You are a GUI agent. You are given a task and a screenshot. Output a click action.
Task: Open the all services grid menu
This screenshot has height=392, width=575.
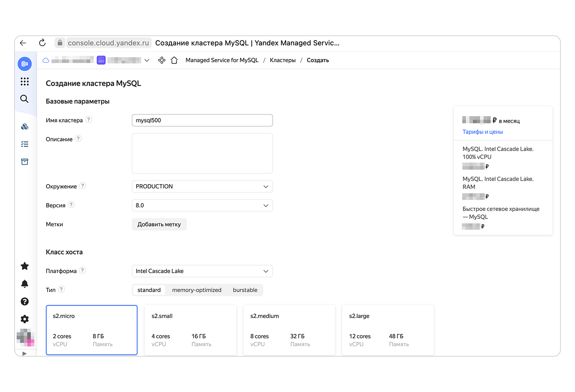[25, 81]
